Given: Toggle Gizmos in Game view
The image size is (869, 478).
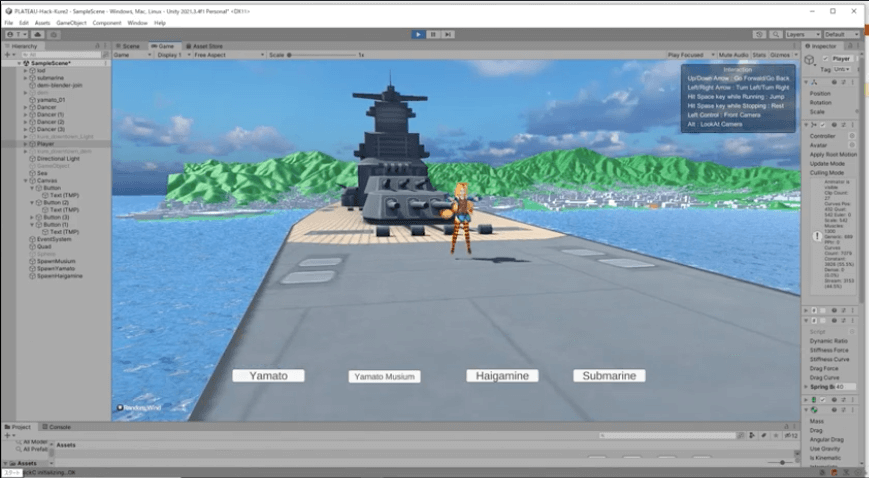Looking at the screenshot, I should (780, 55).
